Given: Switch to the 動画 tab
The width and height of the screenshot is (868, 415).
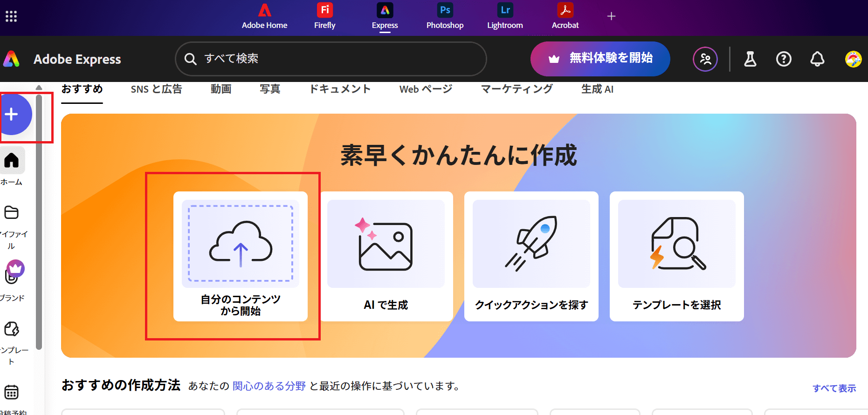Looking at the screenshot, I should pyautogui.click(x=220, y=89).
